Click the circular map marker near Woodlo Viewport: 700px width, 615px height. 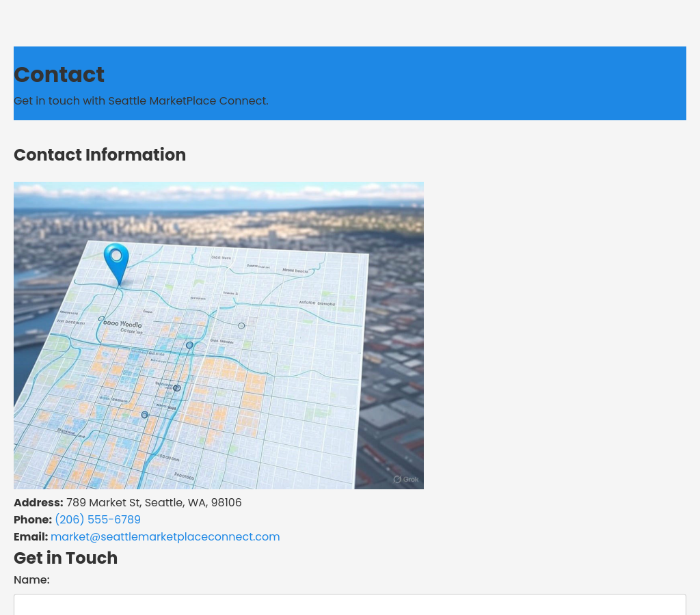coord(101,319)
